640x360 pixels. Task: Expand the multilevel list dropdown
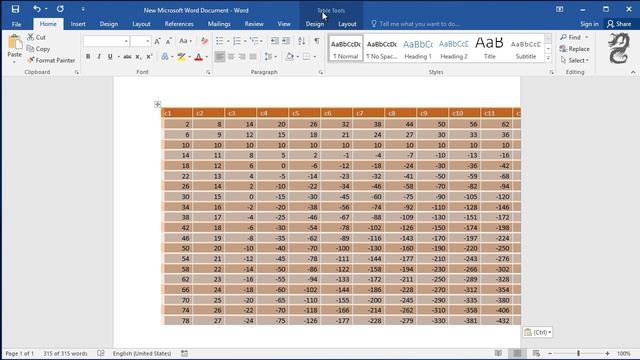[x=262, y=41]
